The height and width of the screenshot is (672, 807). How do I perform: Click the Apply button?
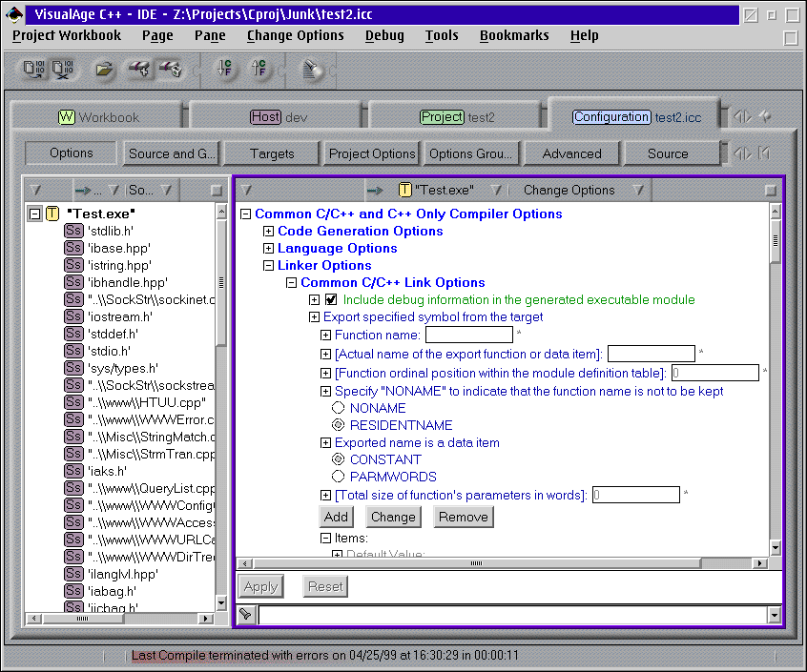click(x=261, y=586)
